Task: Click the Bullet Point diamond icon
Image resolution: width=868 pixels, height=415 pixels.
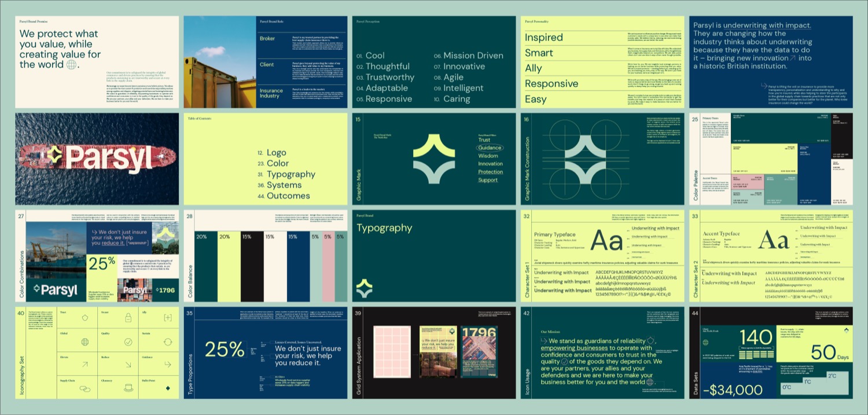Action: pyautogui.click(x=168, y=388)
